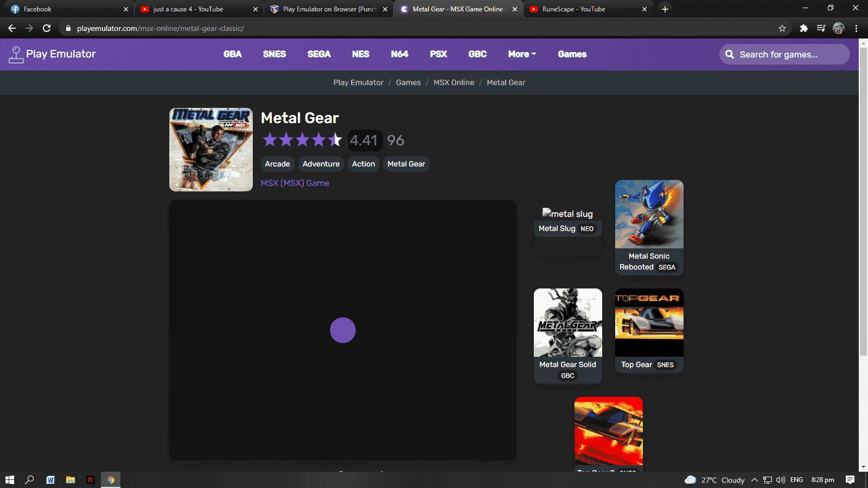Click the ENG language indicator
Image resolution: width=868 pixels, height=488 pixels.
pos(796,480)
